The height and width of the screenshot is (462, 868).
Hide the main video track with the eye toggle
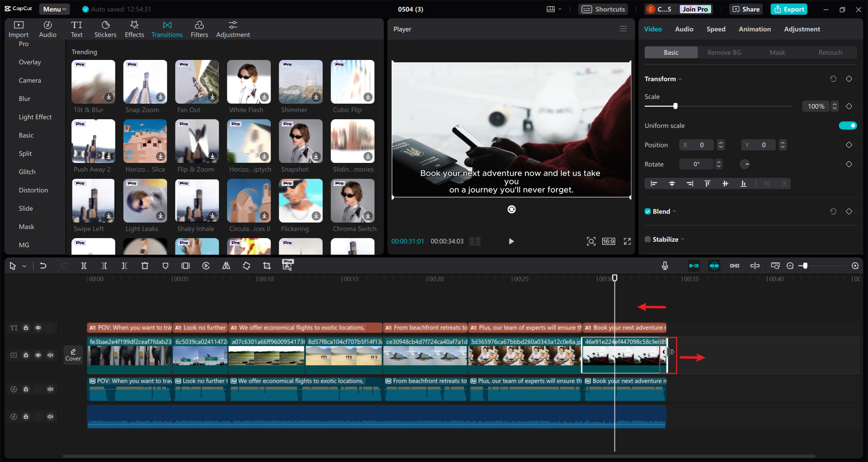pyautogui.click(x=38, y=355)
